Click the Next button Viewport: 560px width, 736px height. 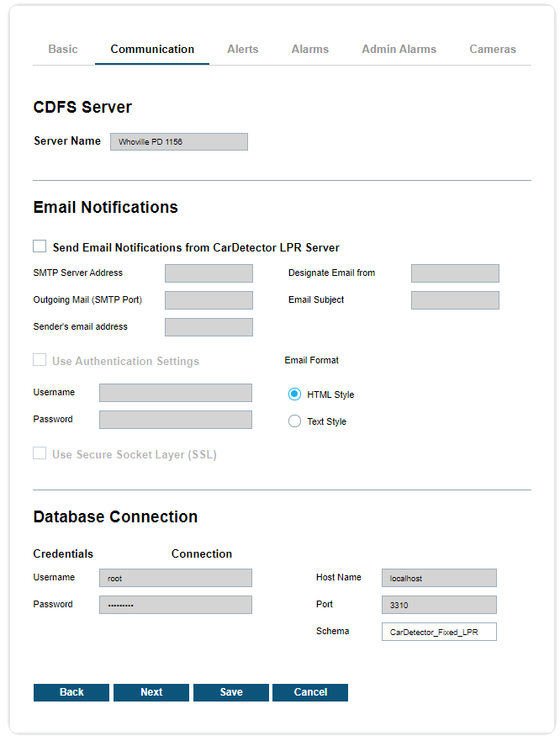151,692
